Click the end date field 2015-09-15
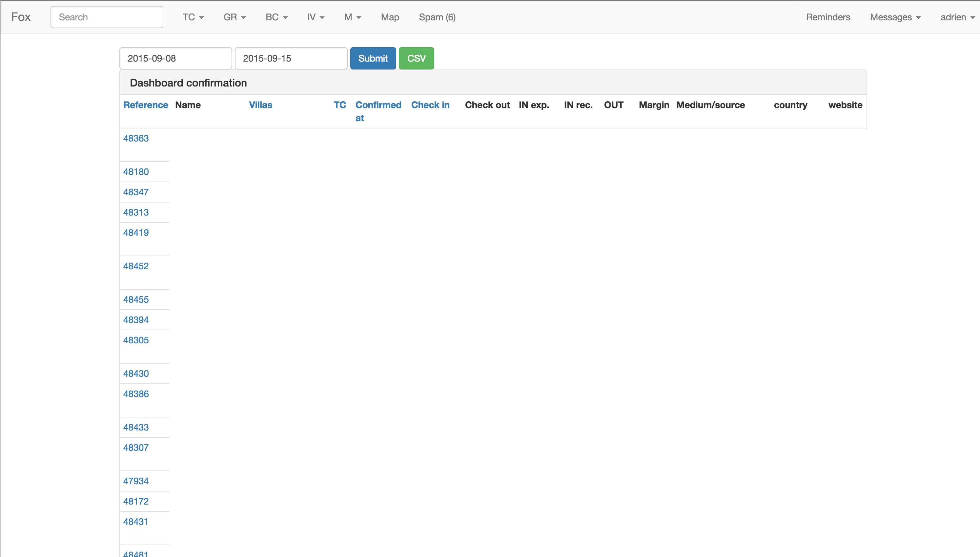980x557 pixels. point(291,59)
